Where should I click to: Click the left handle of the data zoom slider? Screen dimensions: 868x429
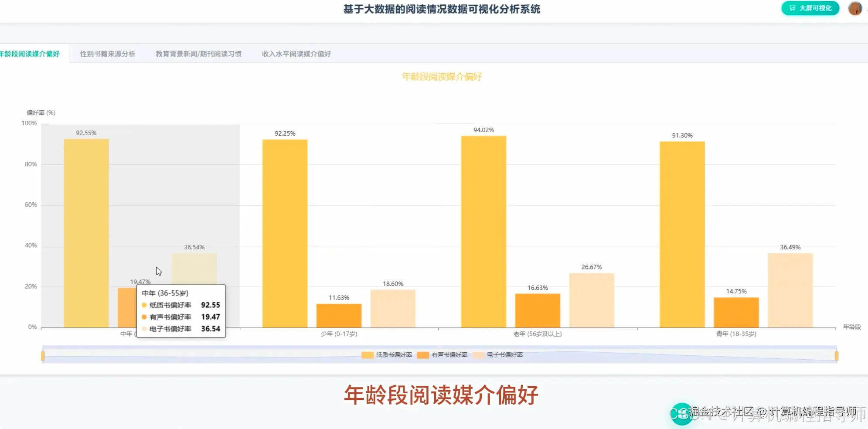click(x=43, y=356)
